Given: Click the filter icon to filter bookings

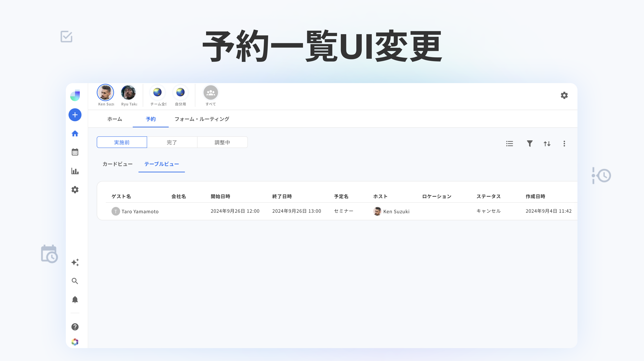Looking at the screenshot, I should click(530, 143).
